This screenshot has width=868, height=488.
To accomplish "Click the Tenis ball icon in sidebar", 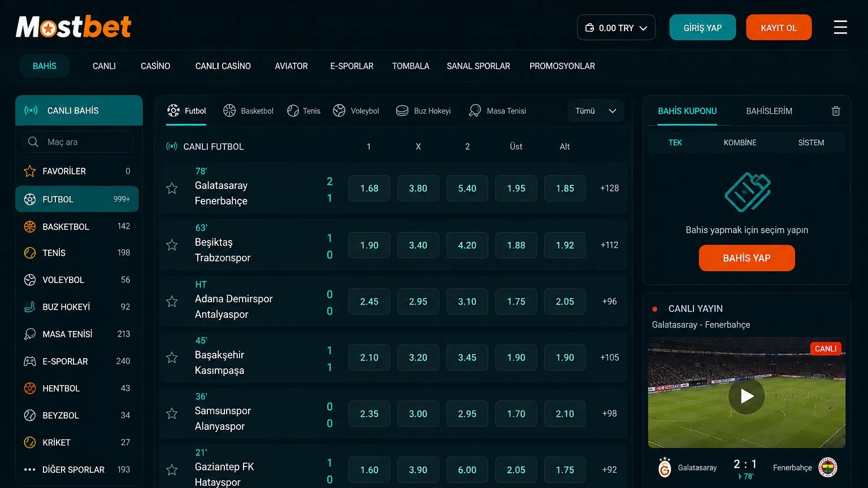I will coord(30,253).
